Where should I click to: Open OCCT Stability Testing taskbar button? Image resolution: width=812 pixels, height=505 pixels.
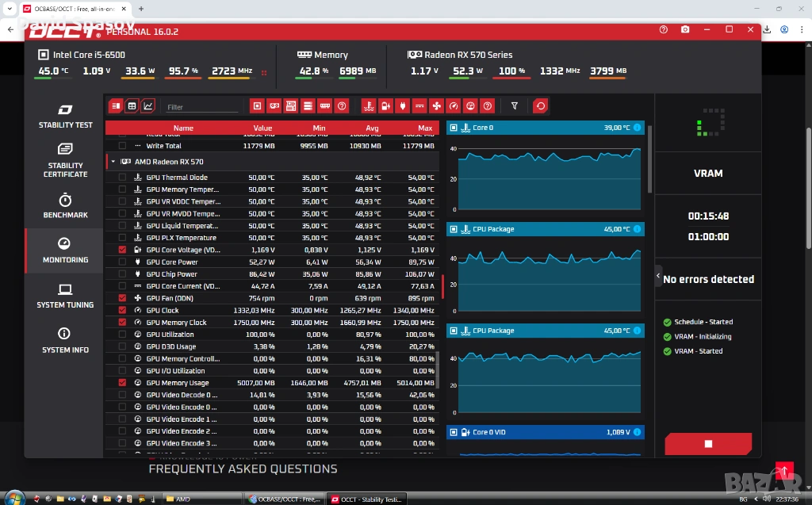[368, 499]
